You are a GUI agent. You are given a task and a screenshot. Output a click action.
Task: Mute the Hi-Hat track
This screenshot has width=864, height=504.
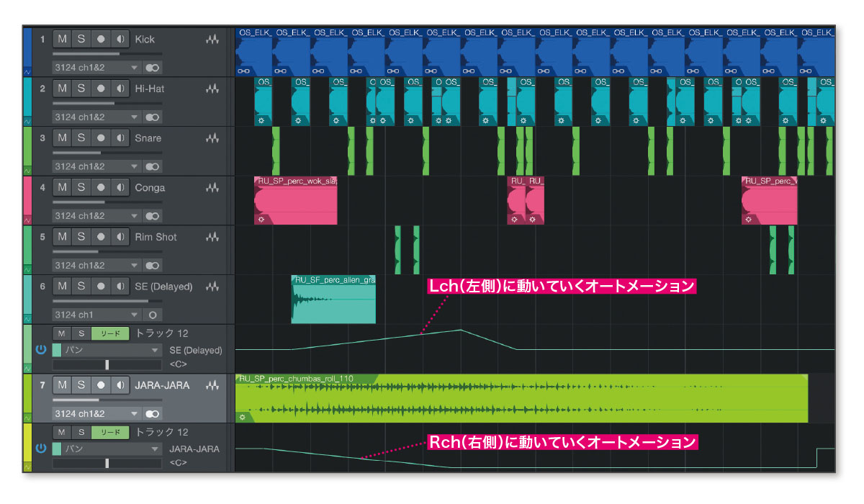coord(62,89)
